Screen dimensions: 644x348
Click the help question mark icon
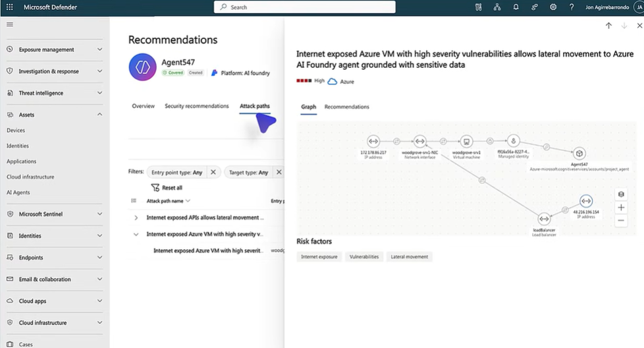(x=572, y=7)
